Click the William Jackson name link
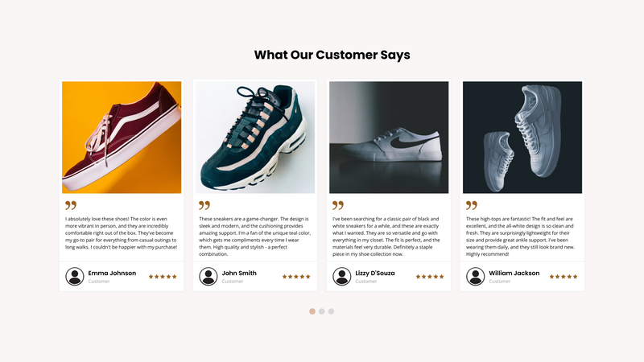The width and height of the screenshot is (644, 362). tap(514, 274)
